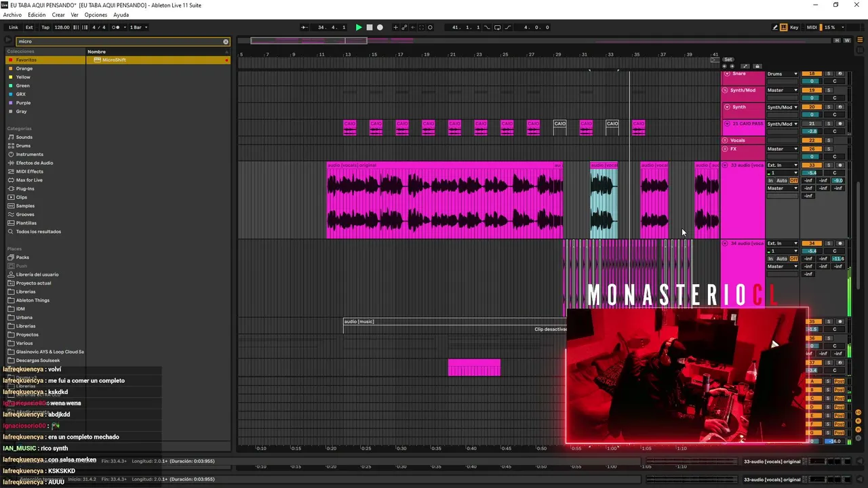Toggle Session Record circle icon
Image resolution: width=868 pixels, height=488 pixels.
pyautogui.click(x=430, y=27)
